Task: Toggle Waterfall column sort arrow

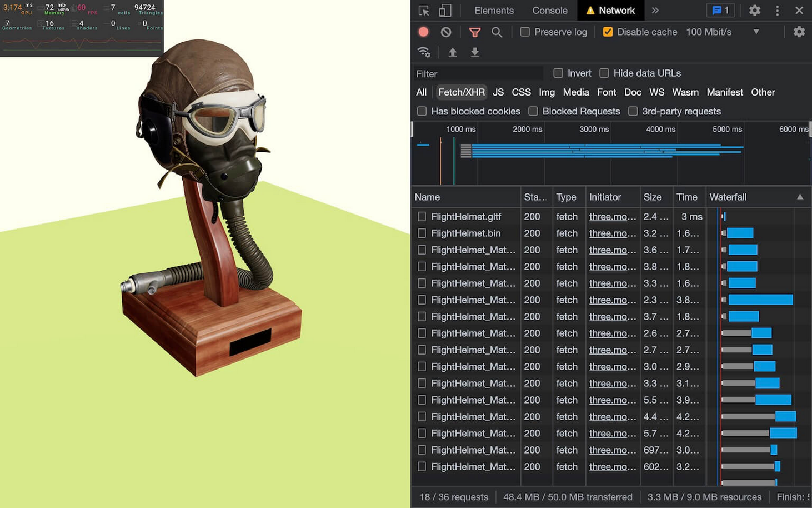Action: point(800,197)
